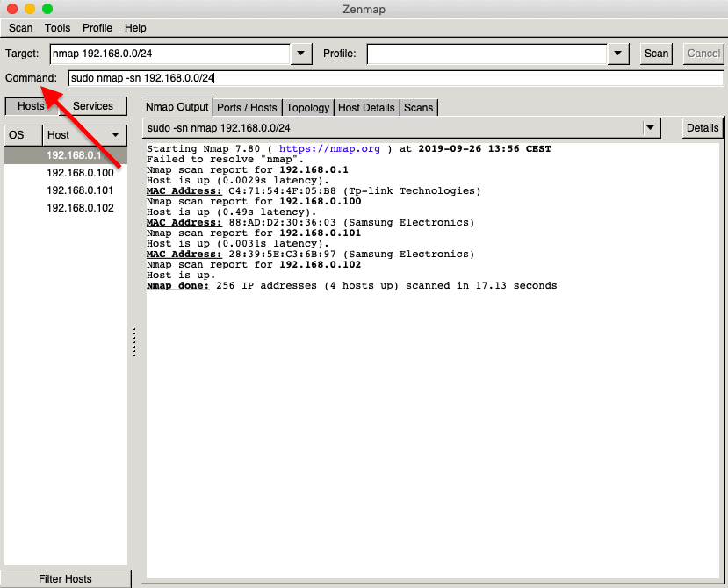Click the "Nmap done:" summary line
Screen dimensions: 728x588
click(x=351, y=285)
